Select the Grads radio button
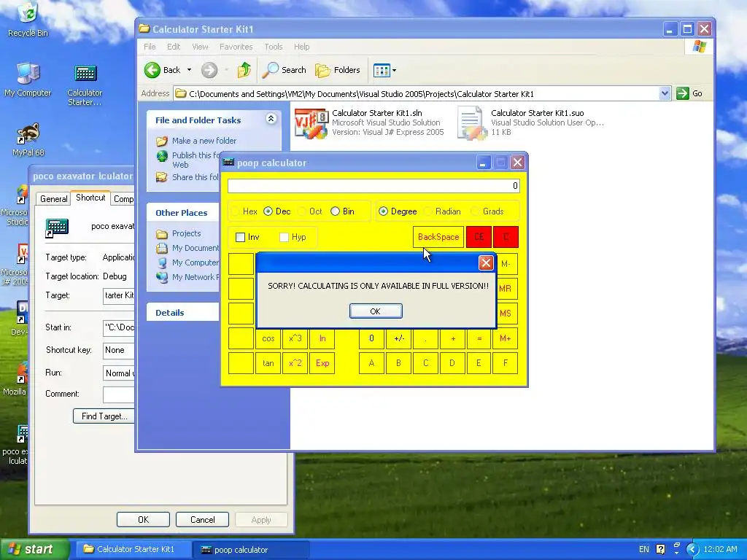 coord(475,211)
